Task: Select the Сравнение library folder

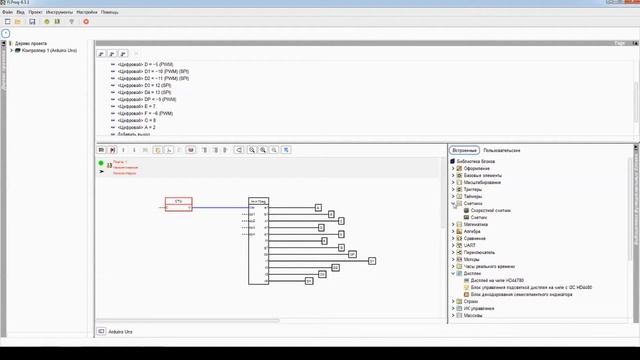Action: tap(474, 238)
